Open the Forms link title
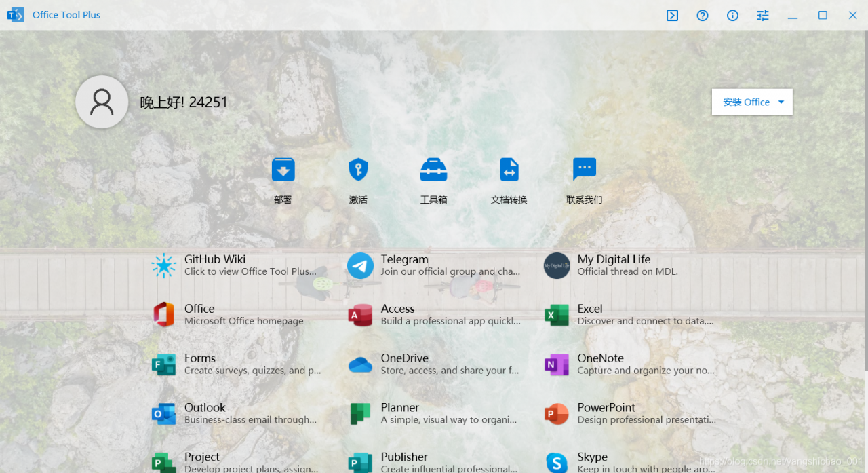The image size is (868, 473). pyautogui.click(x=200, y=358)
